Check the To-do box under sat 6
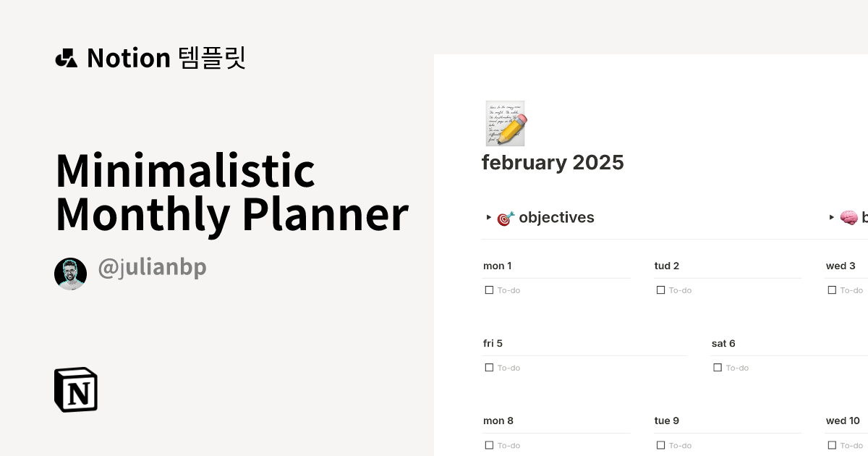This screenshot has width=868, height=456. [x=718, y=367]
